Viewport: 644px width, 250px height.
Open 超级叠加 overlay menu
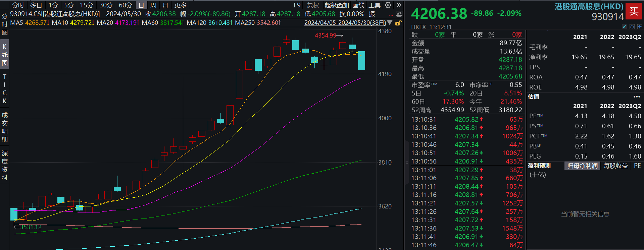coord(337,5)
